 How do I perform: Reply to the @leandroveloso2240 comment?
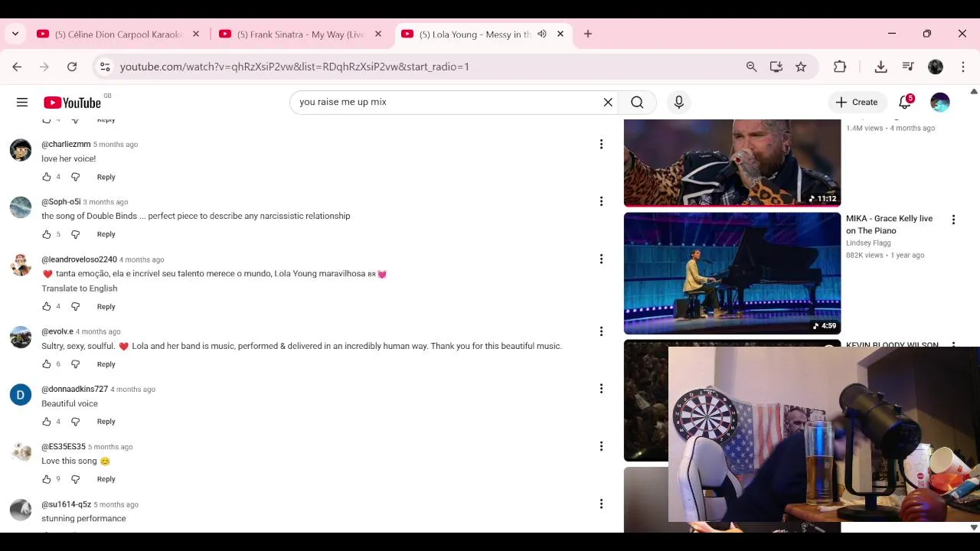click(106, 306)
